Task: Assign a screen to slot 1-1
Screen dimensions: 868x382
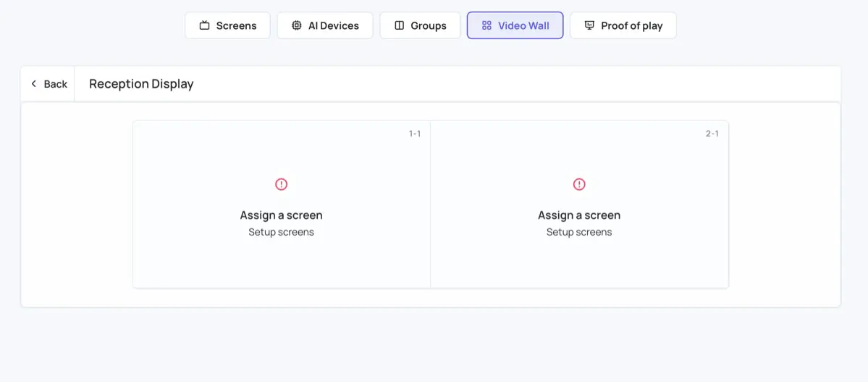Action: click(281, 215)
